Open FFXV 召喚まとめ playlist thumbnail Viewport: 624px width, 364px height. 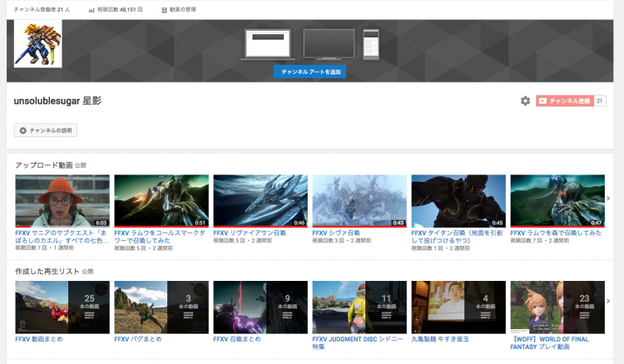coord(260,307)
